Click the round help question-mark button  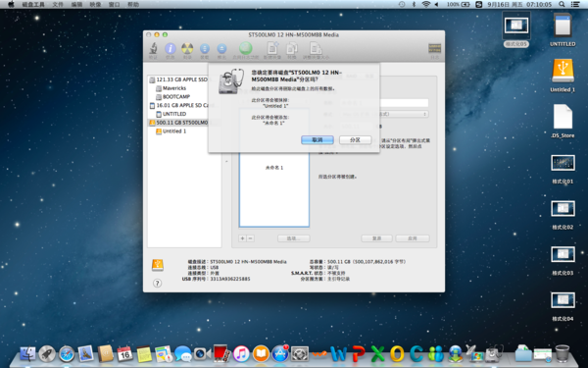coord(158,284)
